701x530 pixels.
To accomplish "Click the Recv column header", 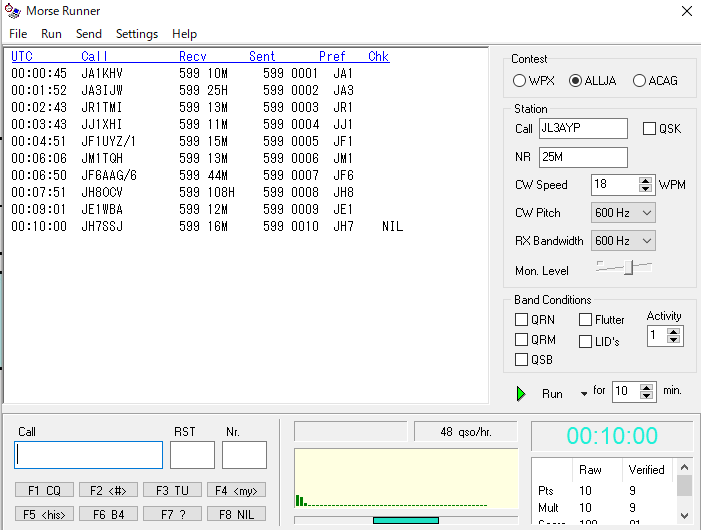I will (x=193, y=56).
